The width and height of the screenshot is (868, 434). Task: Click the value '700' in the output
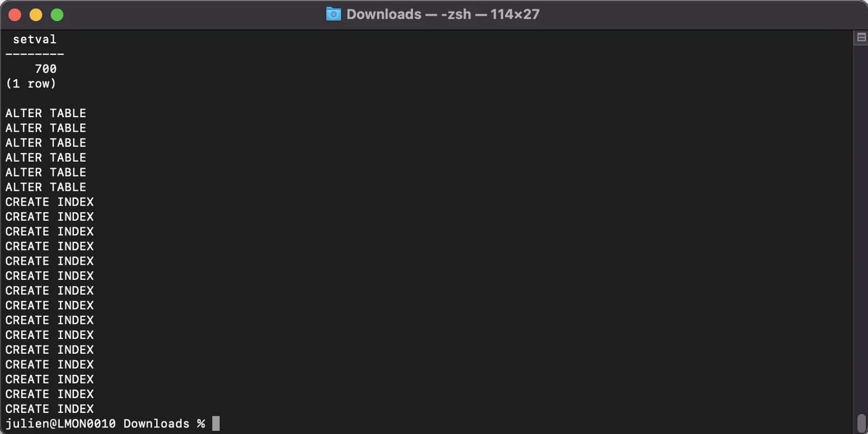point(46,69)
